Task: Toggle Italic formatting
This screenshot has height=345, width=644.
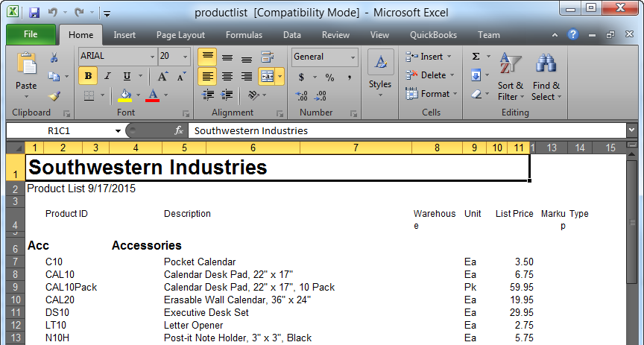Action: 107,77
